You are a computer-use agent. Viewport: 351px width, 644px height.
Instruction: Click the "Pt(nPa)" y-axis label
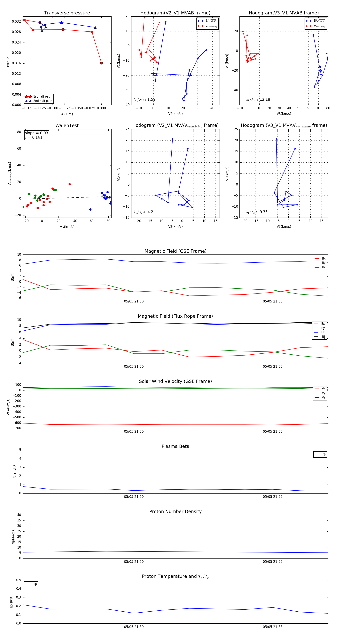pos(8,61)
